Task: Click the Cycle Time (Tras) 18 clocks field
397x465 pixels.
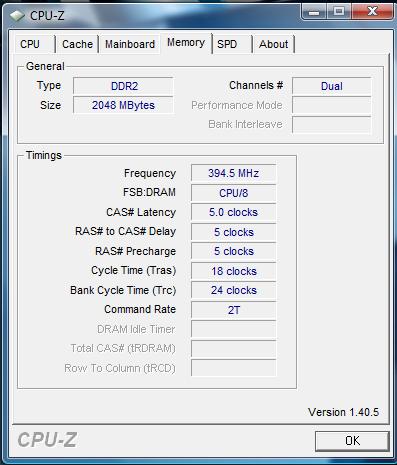Action: (x=234, y=271)
